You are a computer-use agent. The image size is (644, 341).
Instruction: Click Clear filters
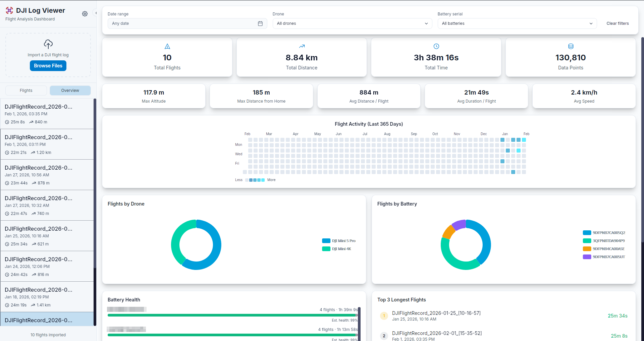click(x=618, y=23)
